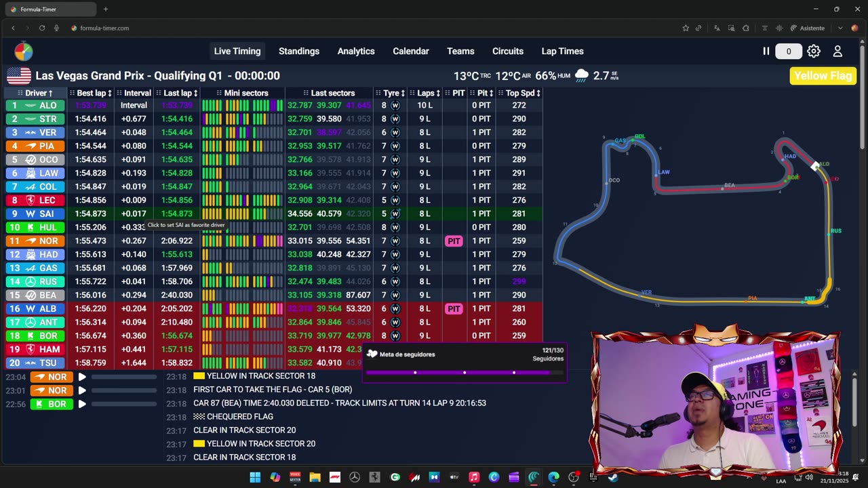
Task: Play the 22:56 BOR team radio clip
Action: (82, 404)
